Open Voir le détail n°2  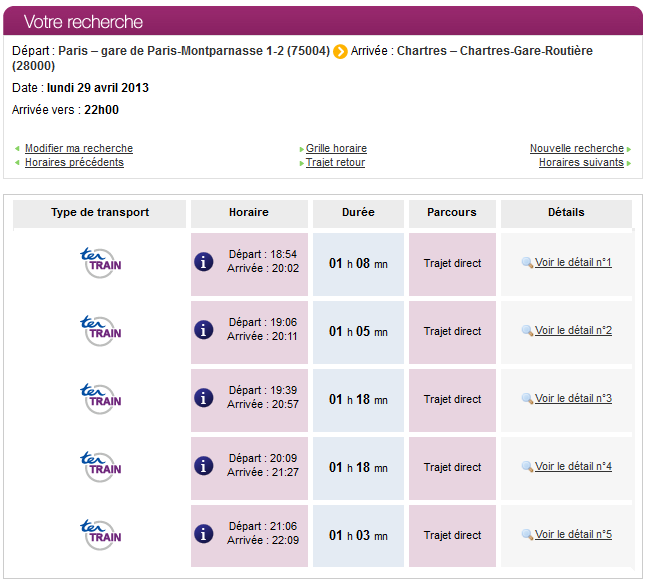(573, 330)
